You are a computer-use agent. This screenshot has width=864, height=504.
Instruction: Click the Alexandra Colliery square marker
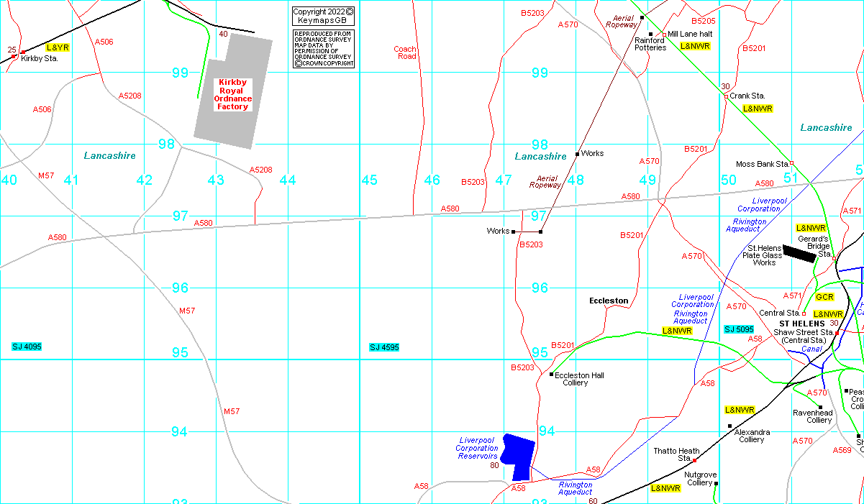click(729, 426)
